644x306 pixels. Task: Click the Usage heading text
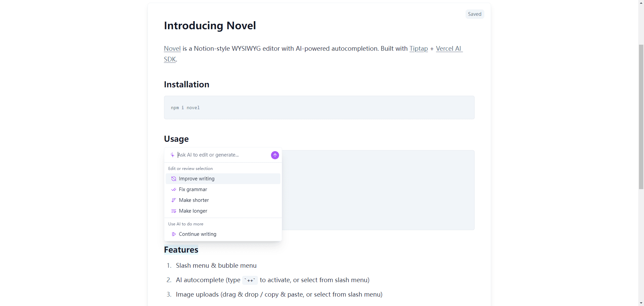point(176,139)
